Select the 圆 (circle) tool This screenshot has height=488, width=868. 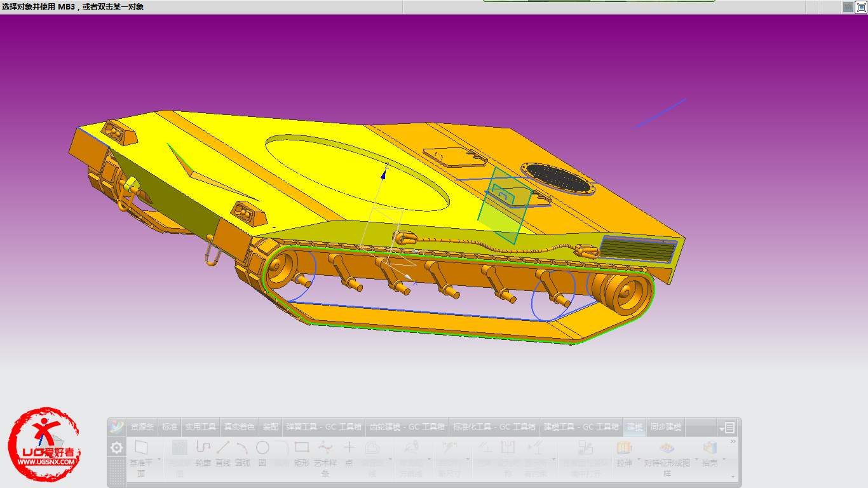pyautogui.click(x=262, y=454)
